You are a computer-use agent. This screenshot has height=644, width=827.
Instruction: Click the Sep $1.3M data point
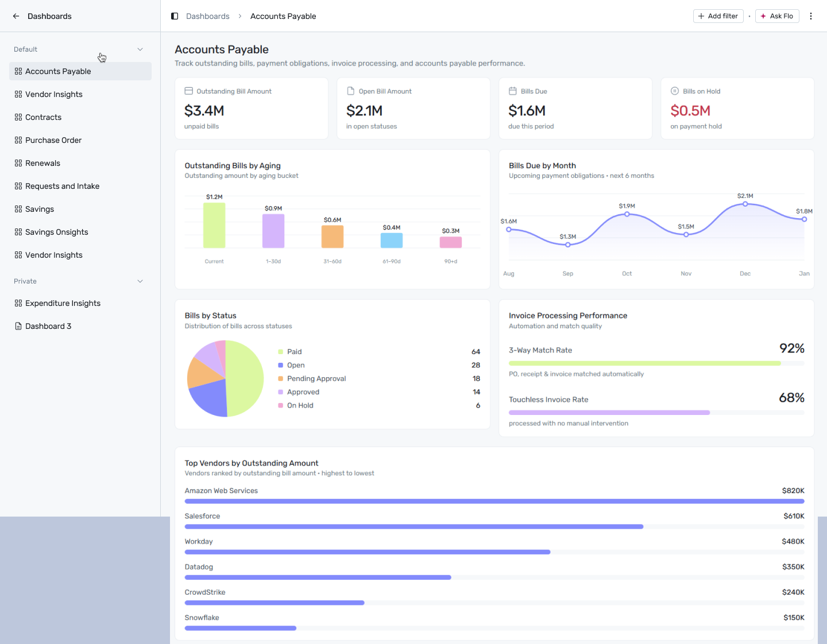tap(568, 245)
